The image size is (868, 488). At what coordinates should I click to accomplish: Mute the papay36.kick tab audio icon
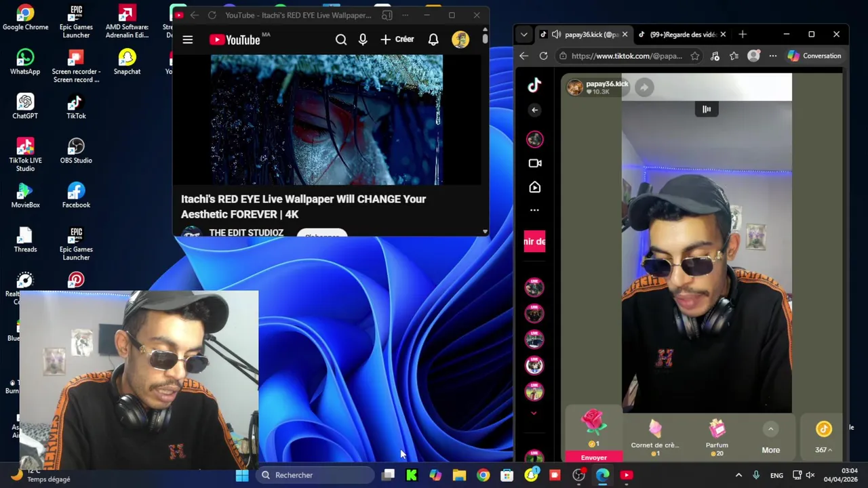(x=556, y=35)
